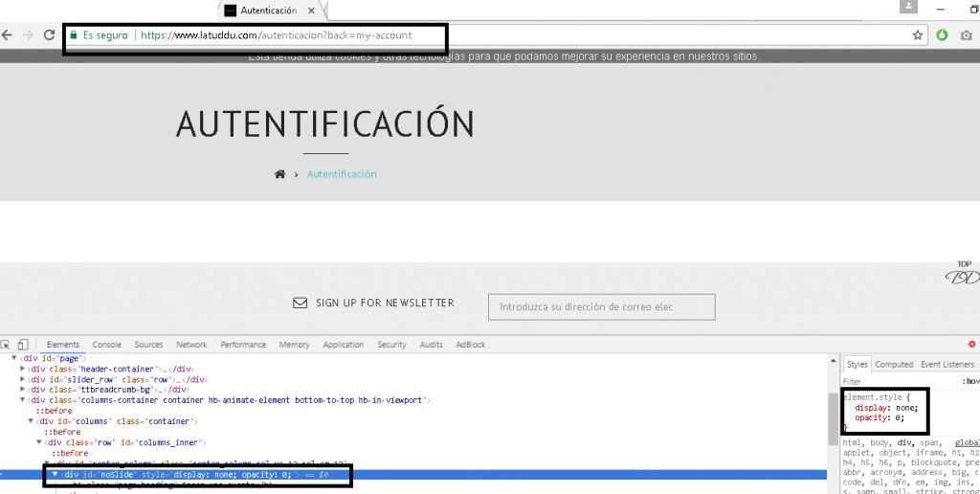This screenshot has height=494, width=980.
Task: Collapse the div id="page" node
Action: coord(13,358)
